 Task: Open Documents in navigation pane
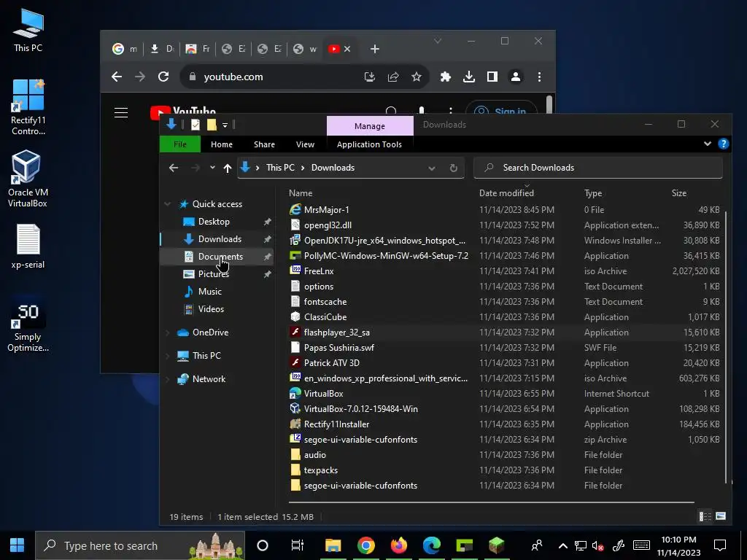220,257
